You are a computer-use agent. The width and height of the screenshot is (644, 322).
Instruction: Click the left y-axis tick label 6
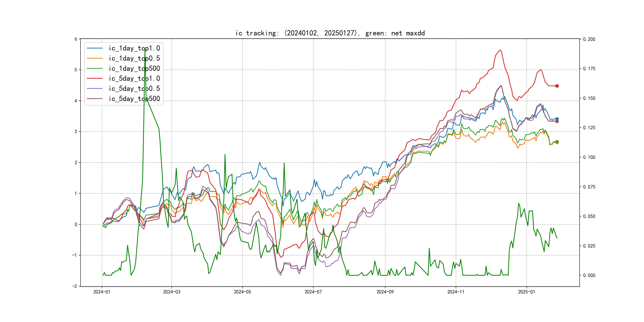pos(76,39)
